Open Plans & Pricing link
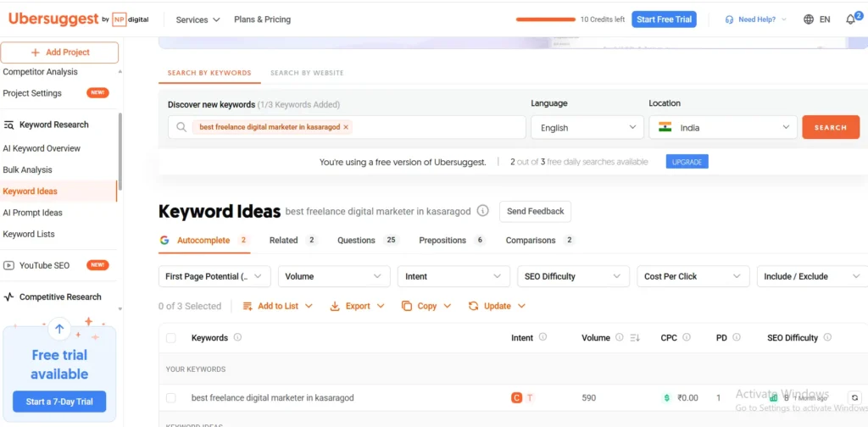 (x=263, y=19)
